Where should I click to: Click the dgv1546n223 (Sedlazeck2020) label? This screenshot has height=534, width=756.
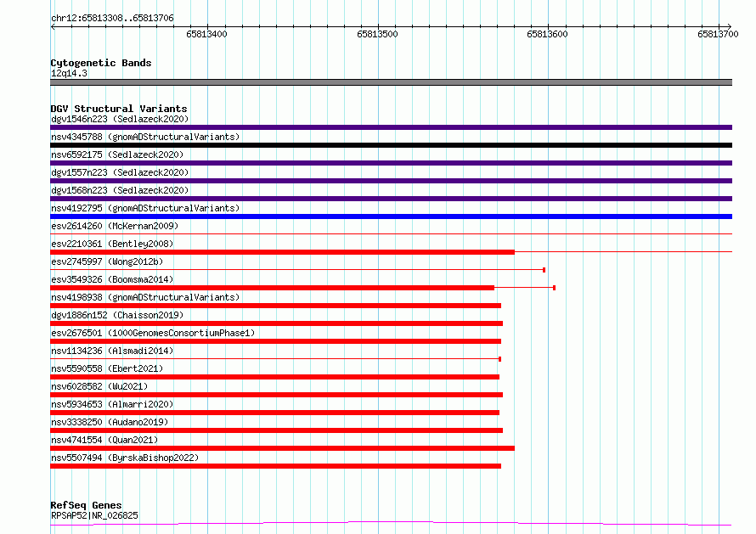[120, 119]
